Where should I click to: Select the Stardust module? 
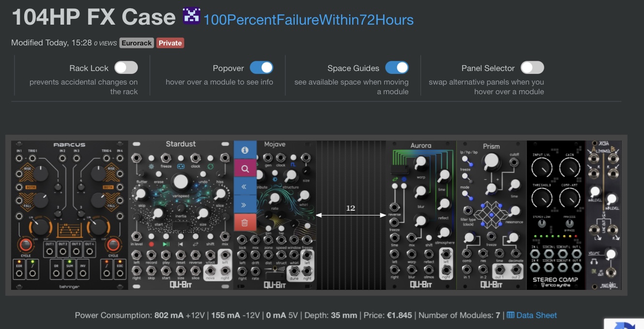pos(181,215)
